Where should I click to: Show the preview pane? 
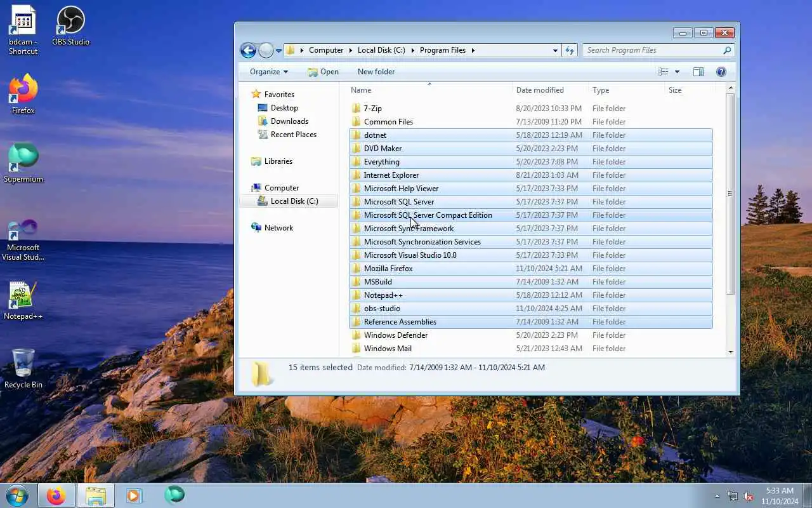click(698, 72)
